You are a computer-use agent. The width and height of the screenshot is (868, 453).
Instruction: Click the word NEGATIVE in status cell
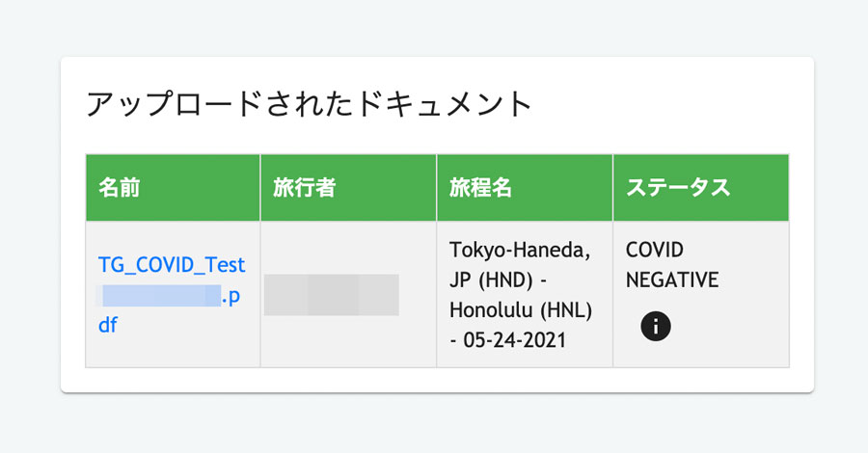click(672, 280)
